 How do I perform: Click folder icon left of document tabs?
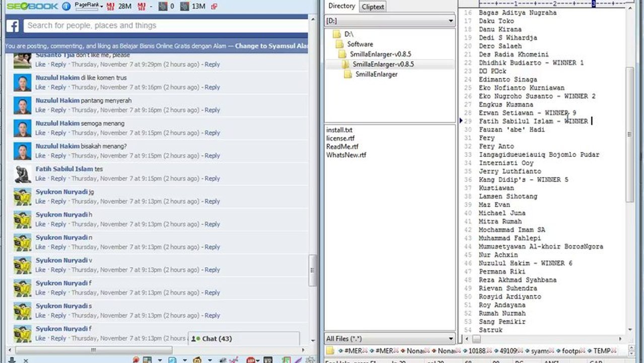330,351
